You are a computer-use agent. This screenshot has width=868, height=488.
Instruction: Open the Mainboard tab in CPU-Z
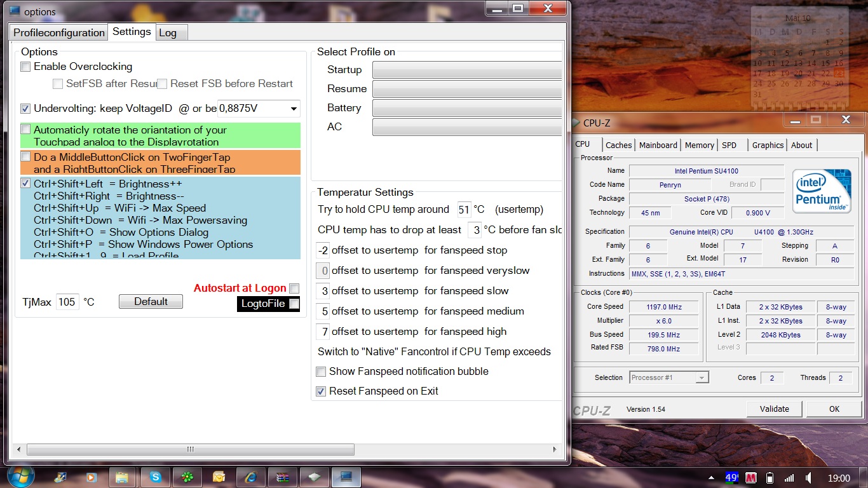[x=658, y=145]
